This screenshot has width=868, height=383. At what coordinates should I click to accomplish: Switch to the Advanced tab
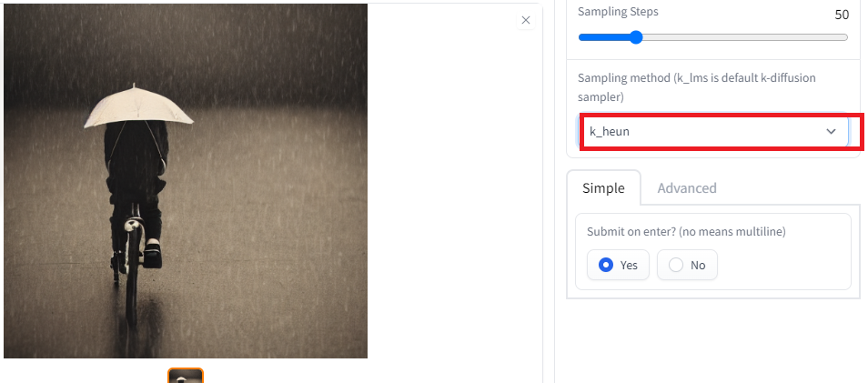[x=687, y=188]
